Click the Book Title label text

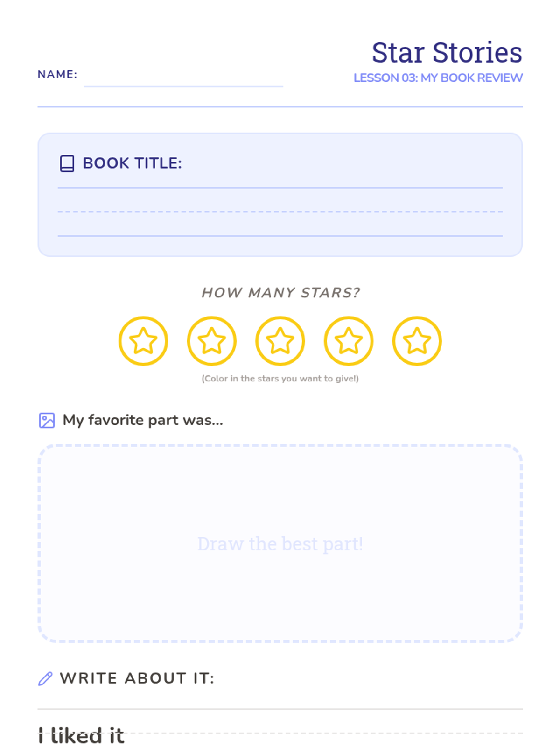point(133,163)
